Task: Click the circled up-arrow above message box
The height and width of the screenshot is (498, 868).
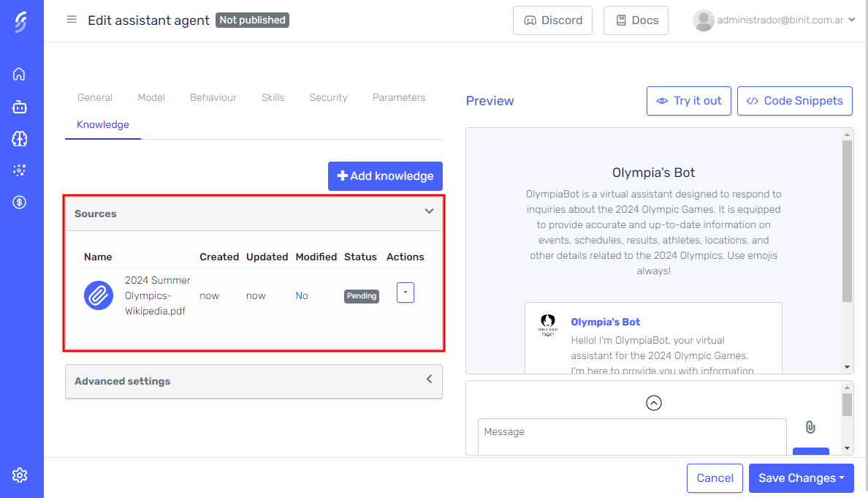Action: click(654, 403)
